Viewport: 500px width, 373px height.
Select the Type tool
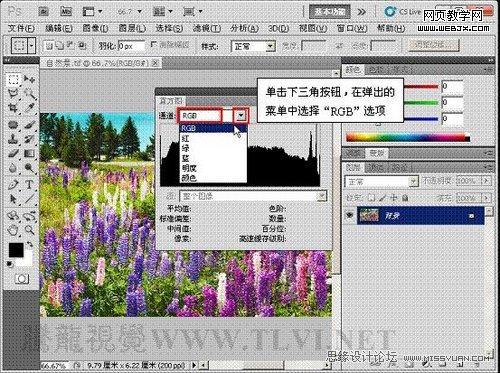click(29, 184)
